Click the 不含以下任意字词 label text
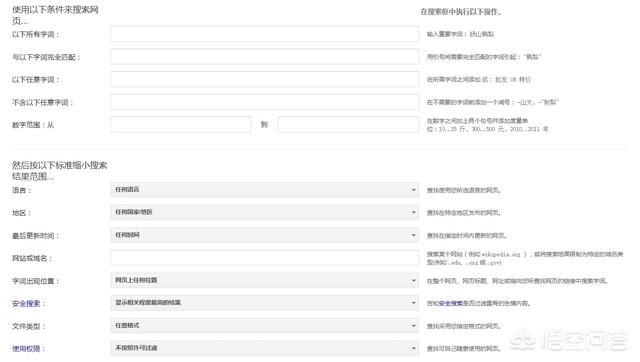The width and height of the screenshot is (640, 362). pyautogui.click(x=42, y=103)
